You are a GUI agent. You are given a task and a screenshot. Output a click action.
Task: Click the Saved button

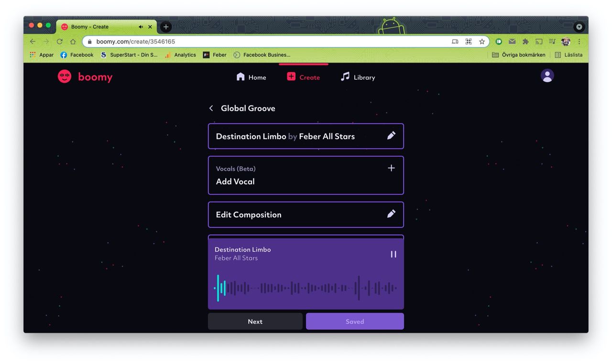[x=355, y=321]
